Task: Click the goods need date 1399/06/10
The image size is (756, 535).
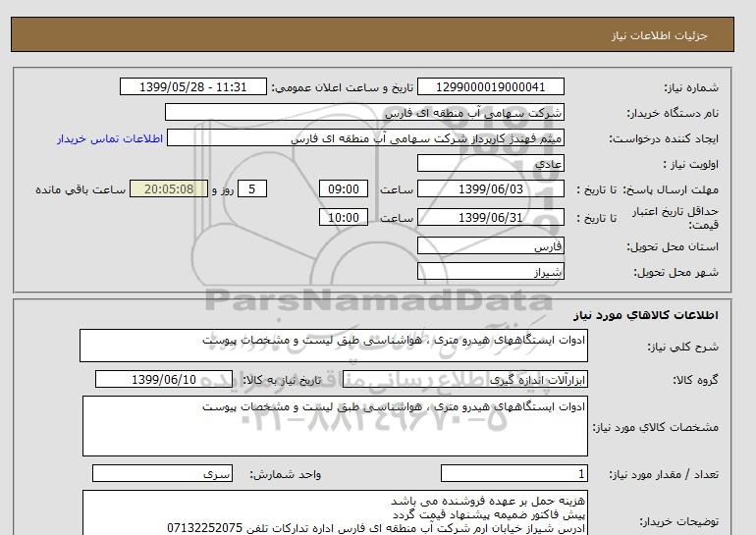Action: (164, 379)
